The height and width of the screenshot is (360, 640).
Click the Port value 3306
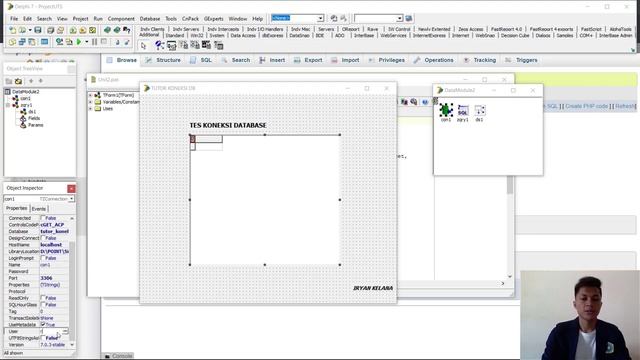tap(47, 278)
